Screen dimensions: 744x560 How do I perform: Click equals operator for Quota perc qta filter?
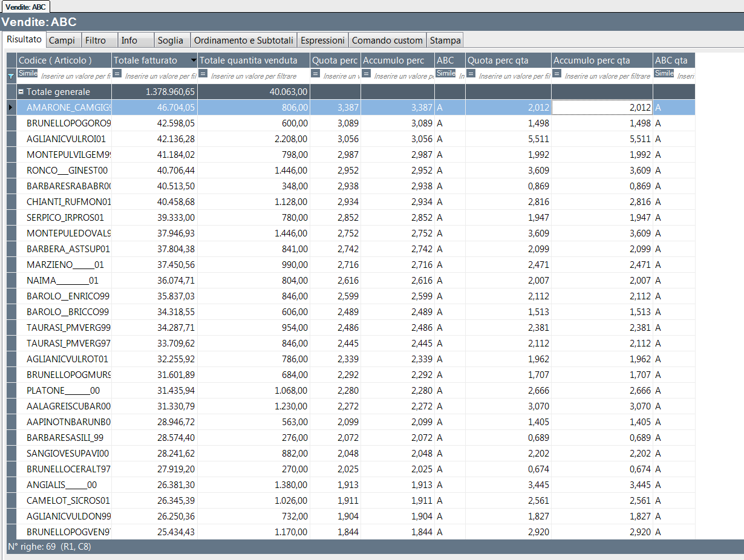pos(471,73)
